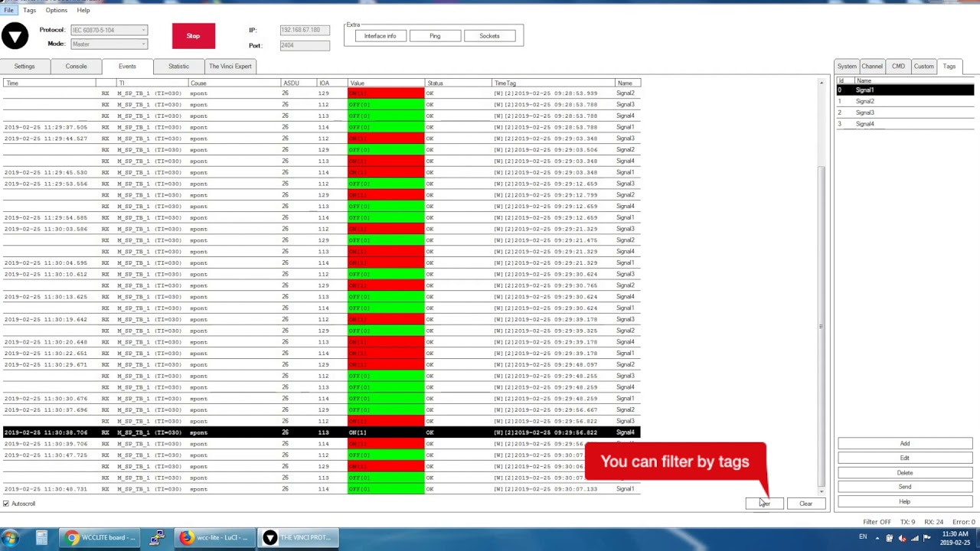Open The Vinci Protocol taskbar item
Viewport: 980px width, 551px height.
click(297, 538)
